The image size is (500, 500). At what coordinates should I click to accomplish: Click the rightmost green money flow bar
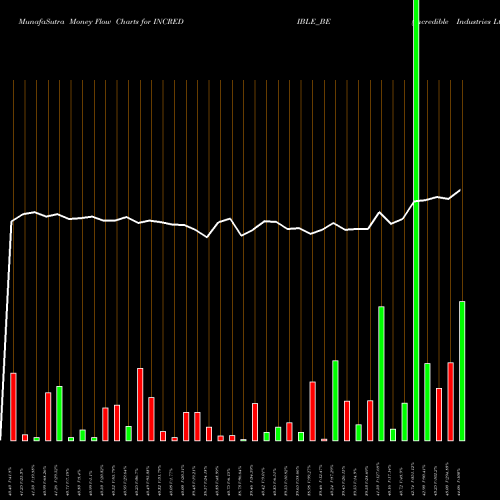pyautogui.click(x=462, y=371)
